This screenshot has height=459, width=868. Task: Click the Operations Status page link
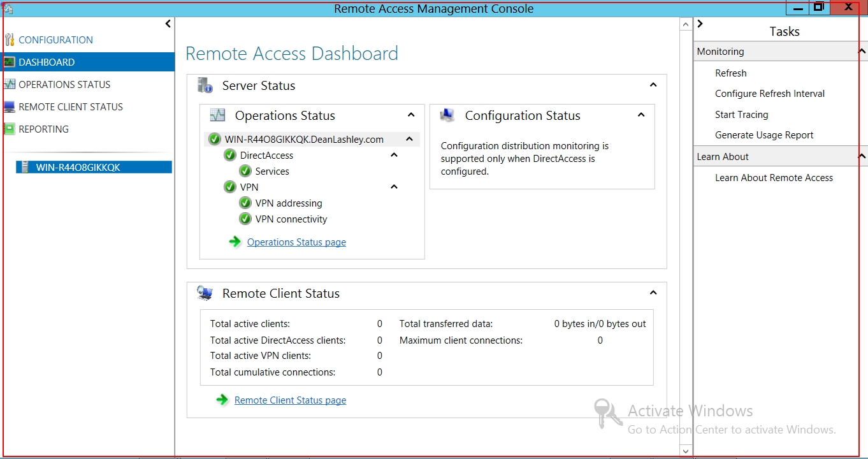point(296,242)
